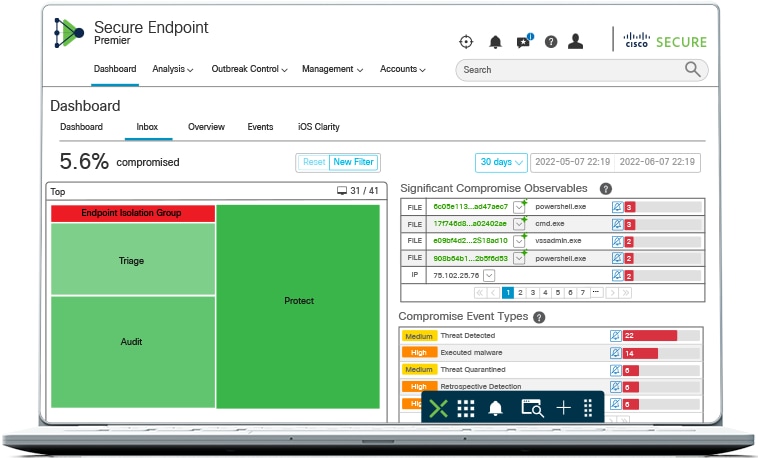Click the New Filter button
The height and width of the screenshot is (458, 758).
click(x=355, y=162)
